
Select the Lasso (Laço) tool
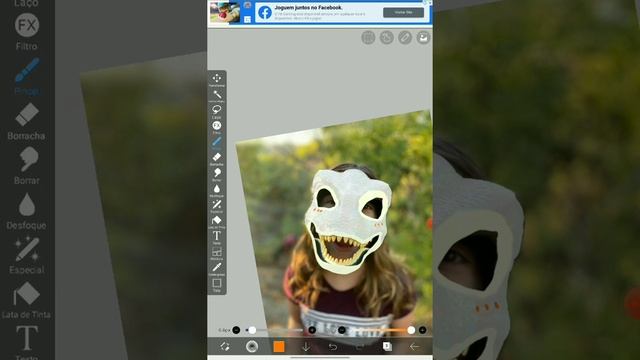pos(217,111)
